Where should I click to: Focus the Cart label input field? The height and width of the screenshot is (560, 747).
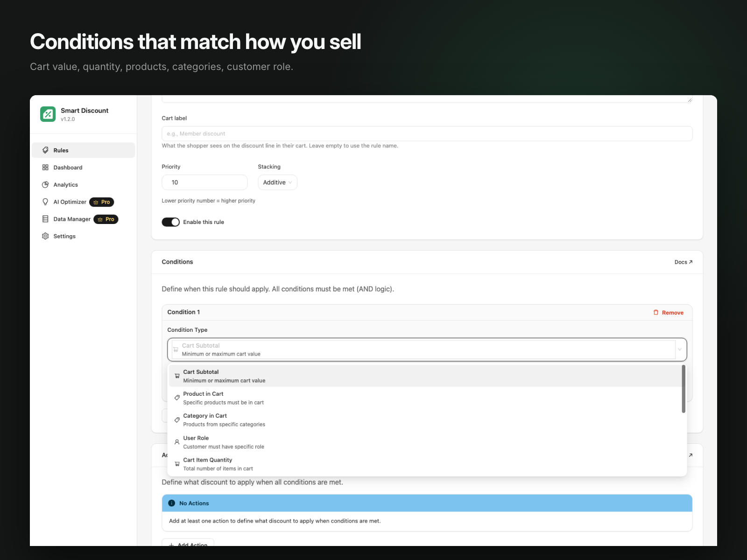click(427, 133)
